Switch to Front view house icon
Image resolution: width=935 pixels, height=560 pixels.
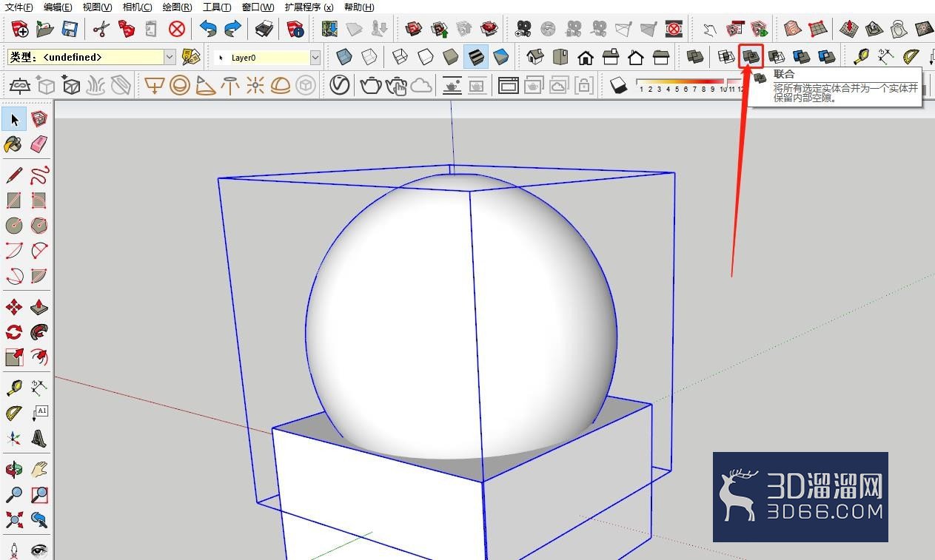tap(586, 56)
